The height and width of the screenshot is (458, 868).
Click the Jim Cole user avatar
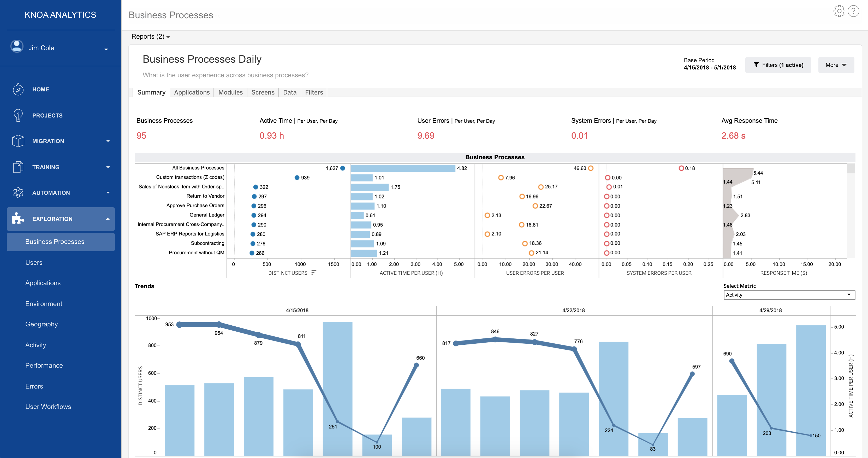(x=17, y=46)
